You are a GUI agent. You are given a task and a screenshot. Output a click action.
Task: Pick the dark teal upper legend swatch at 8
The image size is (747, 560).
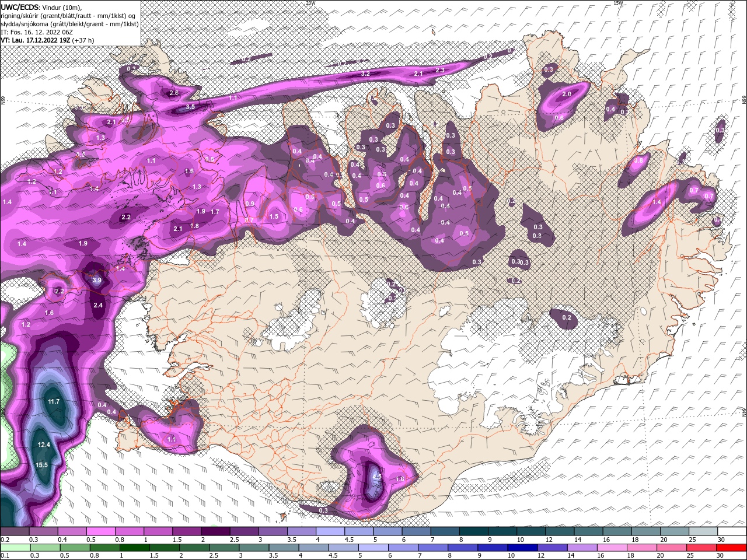(474, 531)
